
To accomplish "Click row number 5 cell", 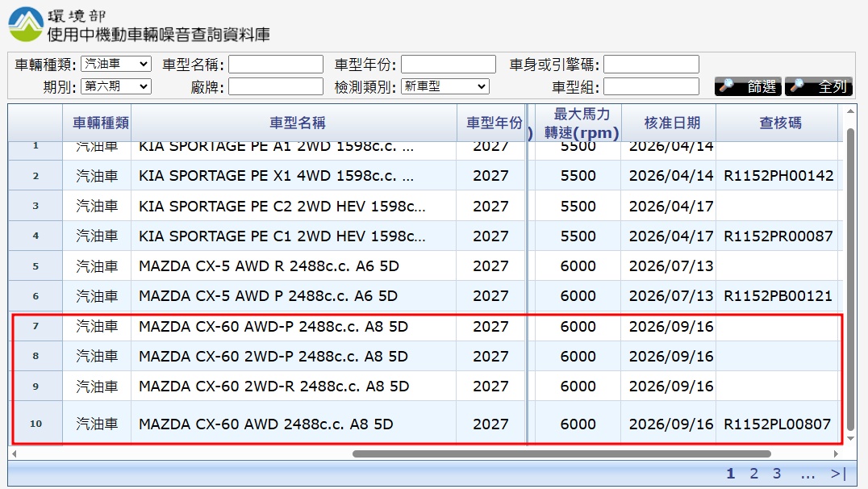I will (35, 265).
